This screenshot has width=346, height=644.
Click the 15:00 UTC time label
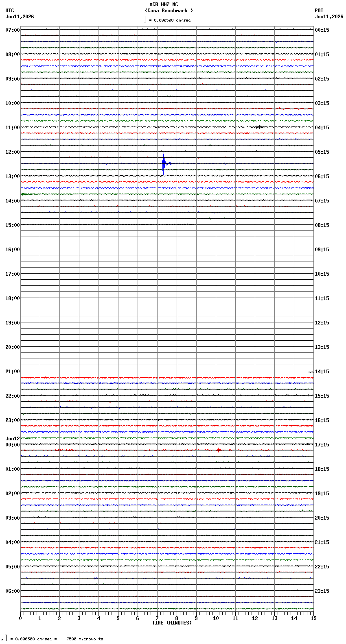(x=13, y=225)
